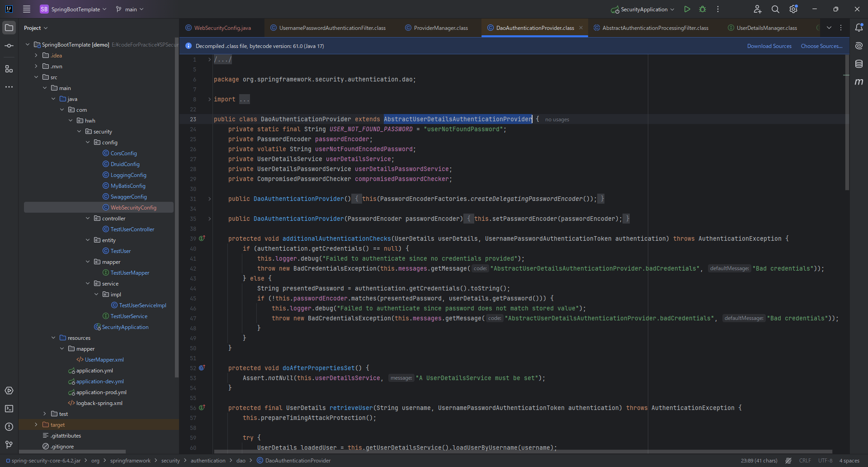Select WebSecurityConfig in the project tree

coord(99,207)
